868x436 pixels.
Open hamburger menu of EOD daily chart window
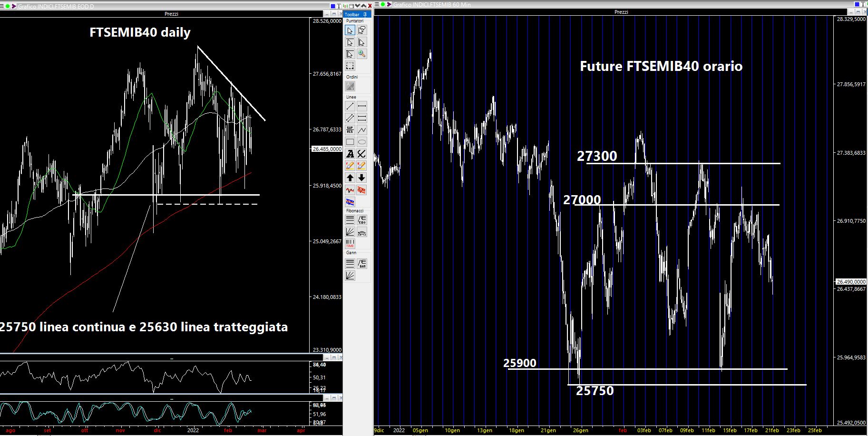click(1, 6)
